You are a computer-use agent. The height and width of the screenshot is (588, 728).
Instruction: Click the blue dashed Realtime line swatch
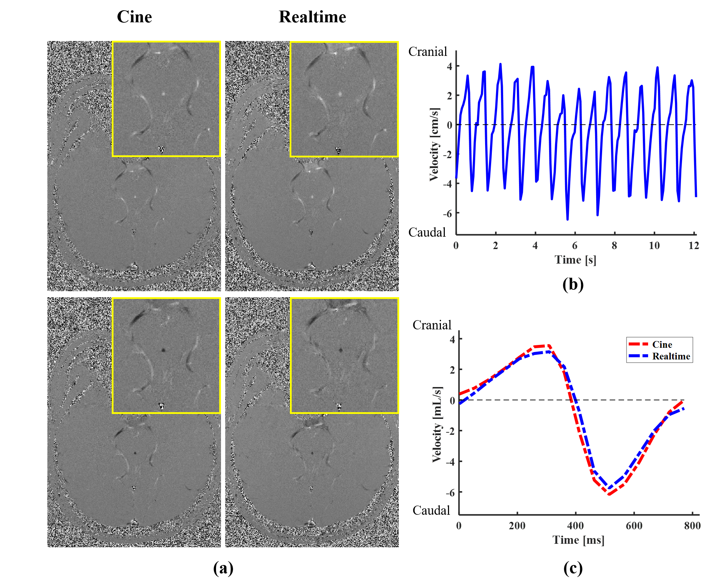coord(639,356)
